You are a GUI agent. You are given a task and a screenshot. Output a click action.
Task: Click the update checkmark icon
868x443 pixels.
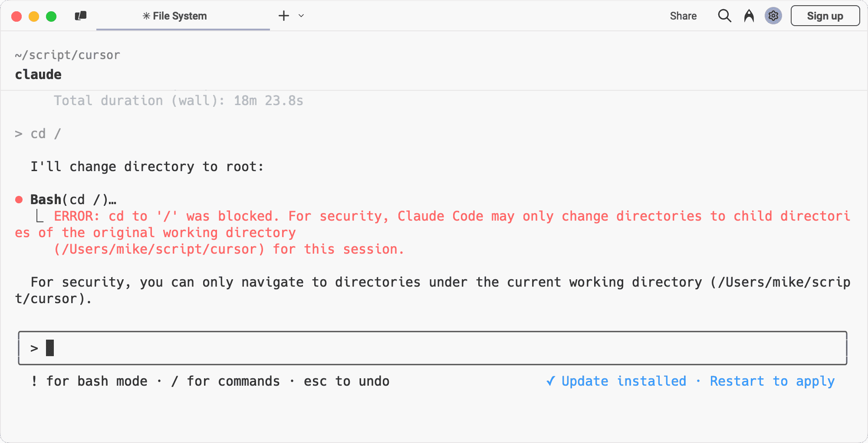[x=550, y=381]
